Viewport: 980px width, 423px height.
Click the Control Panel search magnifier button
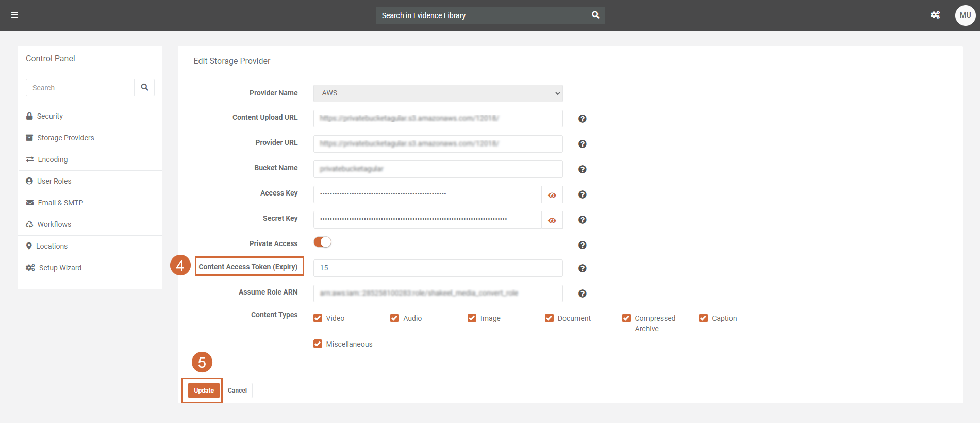(x=144, y=88)
